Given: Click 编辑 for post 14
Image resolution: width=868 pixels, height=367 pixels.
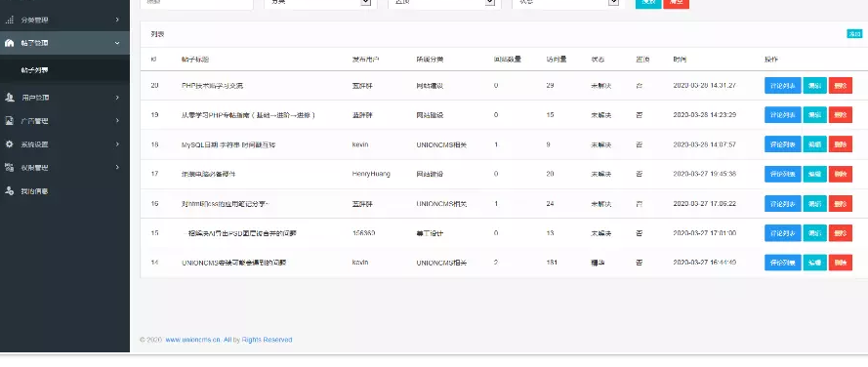Looking at the screenshot, I should (814, 263).
